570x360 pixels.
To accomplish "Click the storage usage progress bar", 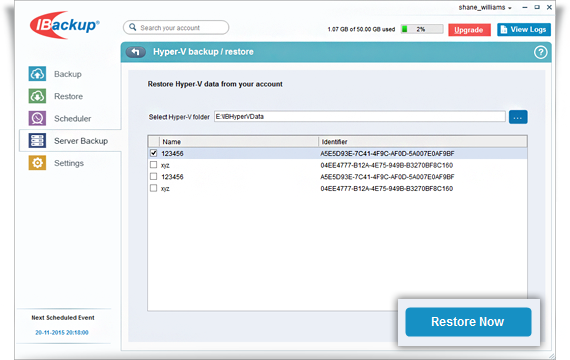I will (x=422, y=29).
